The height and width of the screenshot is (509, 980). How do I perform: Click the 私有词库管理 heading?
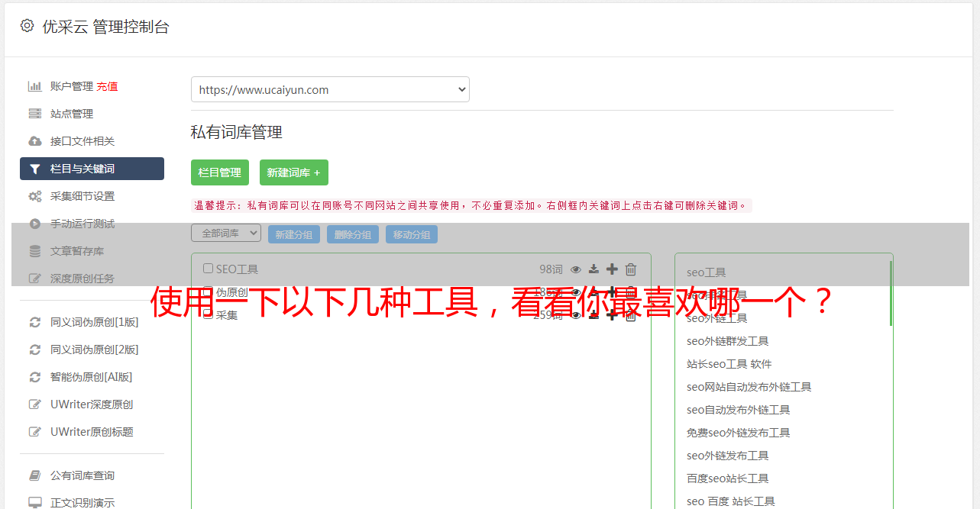click(x=237, y=132)
